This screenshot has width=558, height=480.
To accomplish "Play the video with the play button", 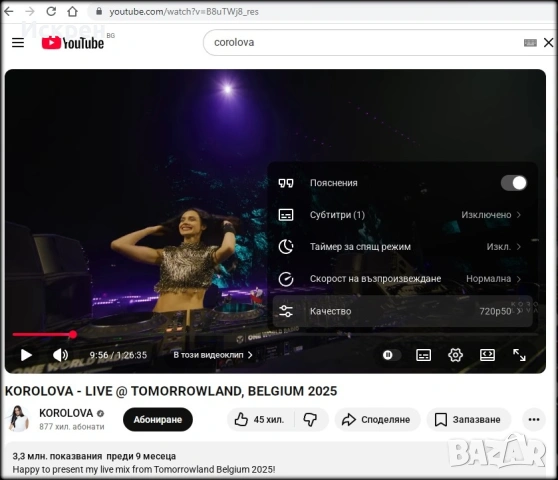I will pos(26,355).
